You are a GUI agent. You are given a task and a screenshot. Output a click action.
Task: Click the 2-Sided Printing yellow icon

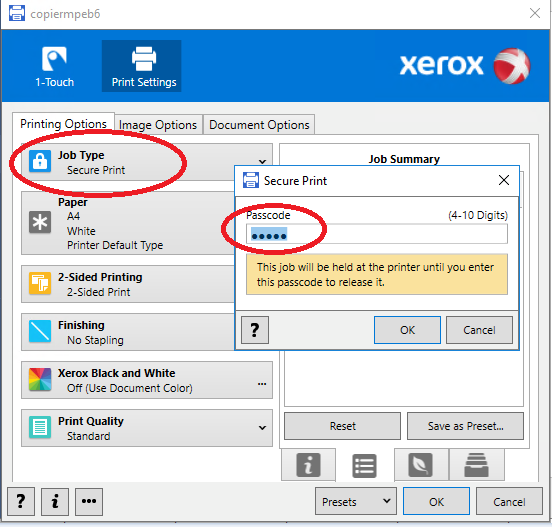[x=40, y=283]
